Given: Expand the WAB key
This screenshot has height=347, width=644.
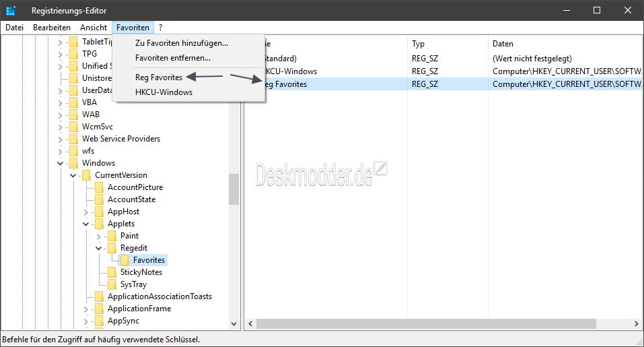Looking at the screenshot, I should coord(61,115).
